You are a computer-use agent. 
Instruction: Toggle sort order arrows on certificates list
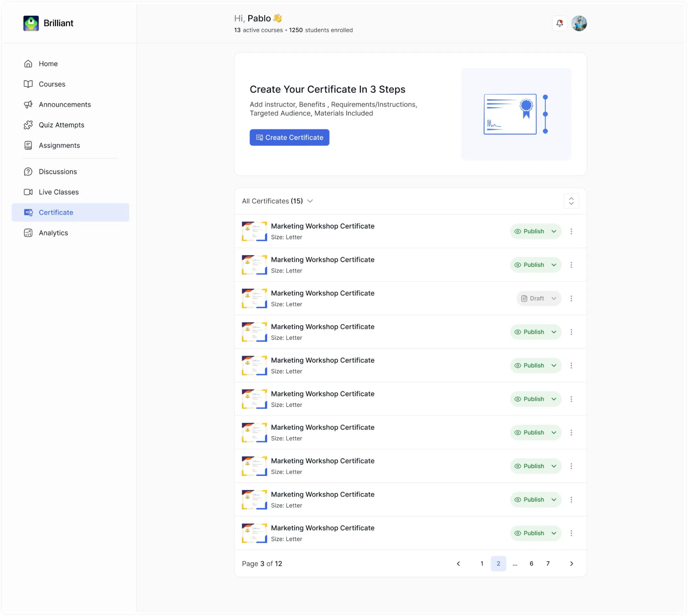(571, 201)
